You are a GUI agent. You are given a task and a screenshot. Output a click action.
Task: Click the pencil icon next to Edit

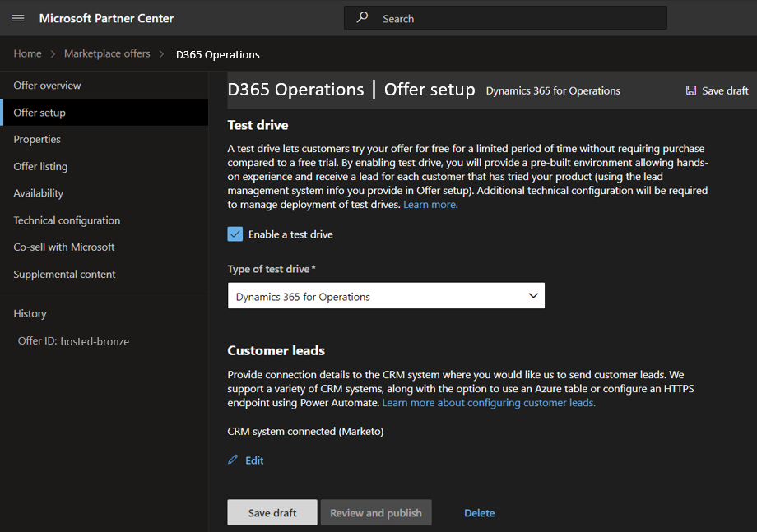(x=233, y=460)
